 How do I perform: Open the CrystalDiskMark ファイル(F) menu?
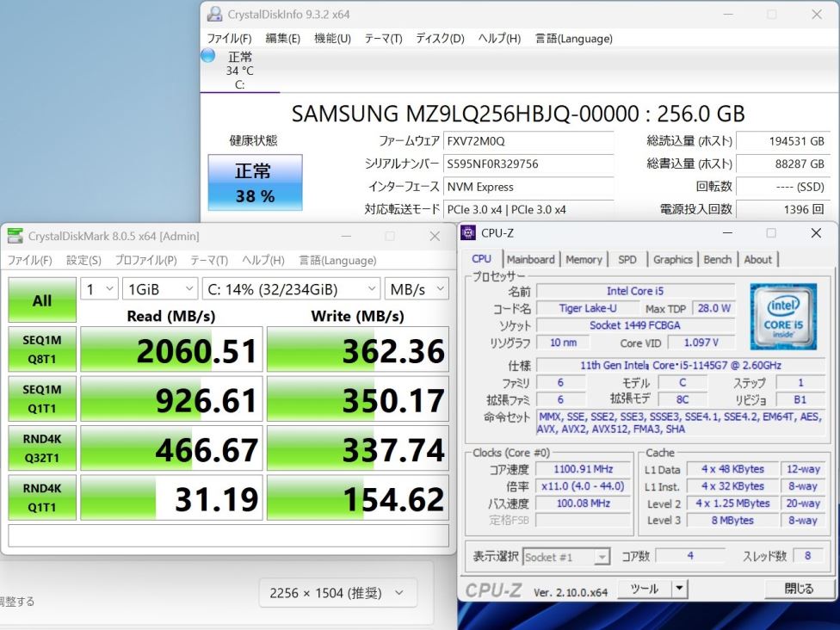tap(29, 261)
